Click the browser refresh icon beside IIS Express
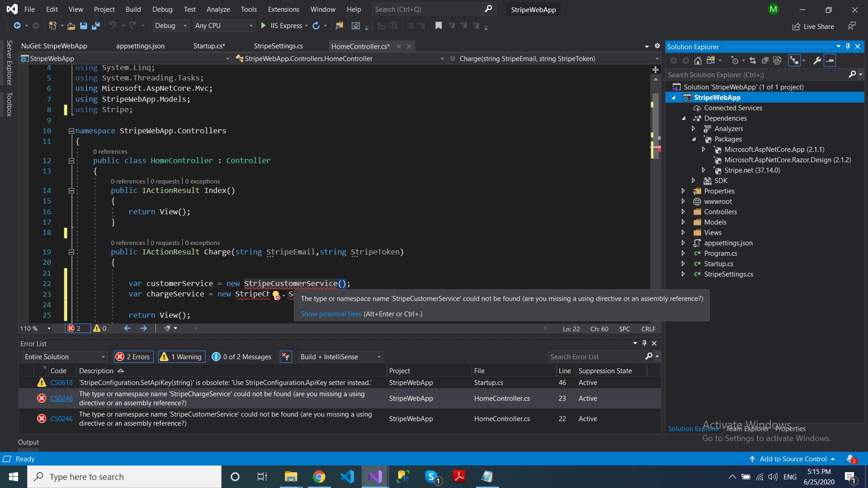 pyautogui.click(x=316, y=26)
